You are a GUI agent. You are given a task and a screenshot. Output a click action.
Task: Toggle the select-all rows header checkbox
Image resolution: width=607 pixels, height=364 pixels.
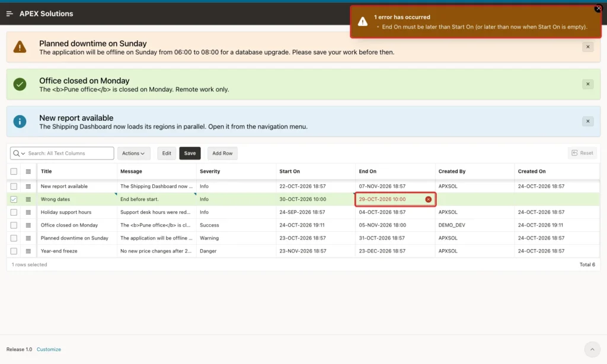(14, 171)
